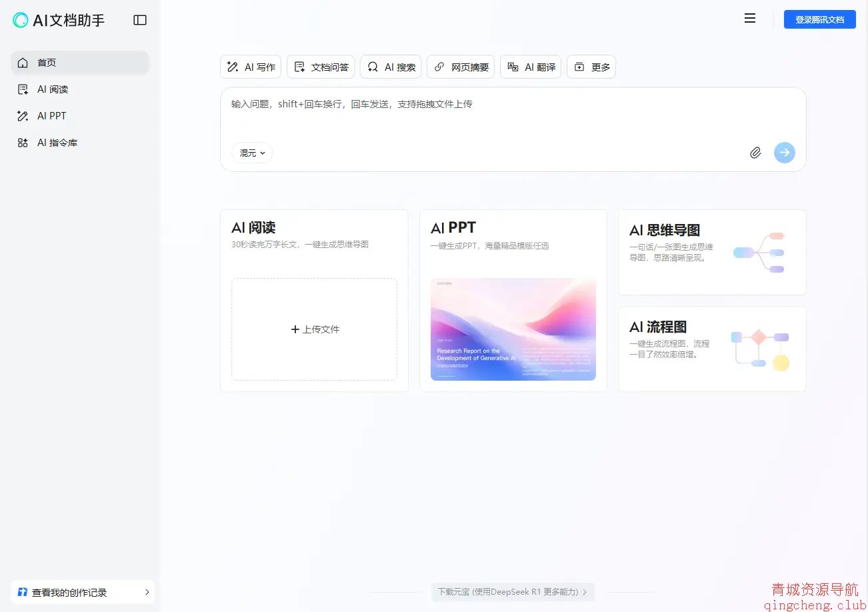868x612 pixels.
Task: Launch AI 搜索
Action: 391,67
